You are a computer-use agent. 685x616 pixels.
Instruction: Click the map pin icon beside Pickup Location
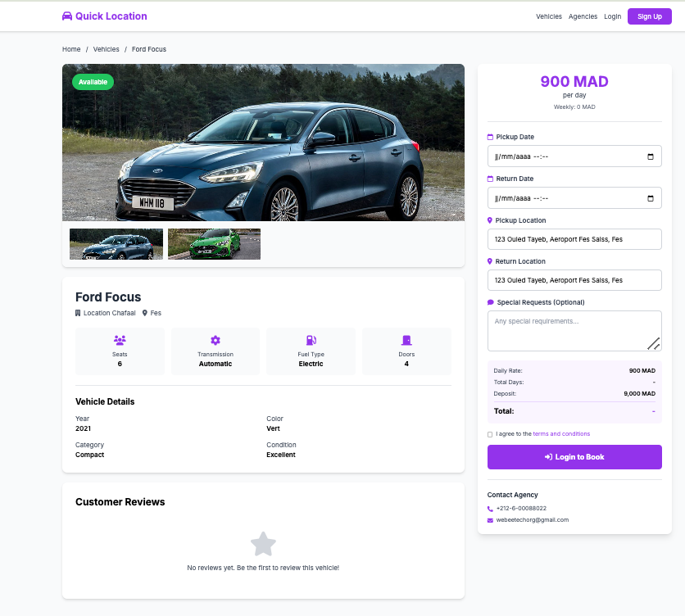(x=490, y=220)
